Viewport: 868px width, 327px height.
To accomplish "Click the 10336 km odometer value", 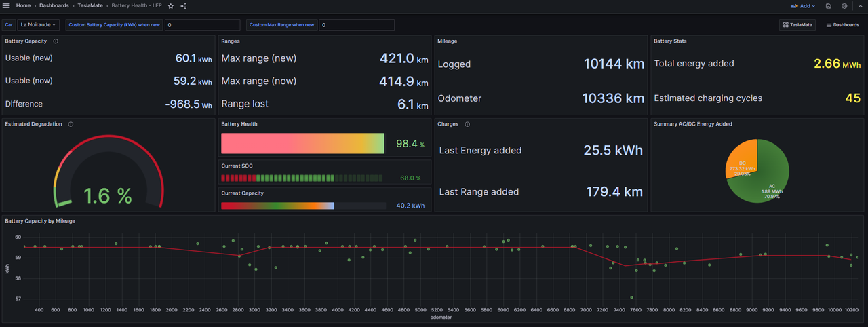I will (x=613, y=98).
